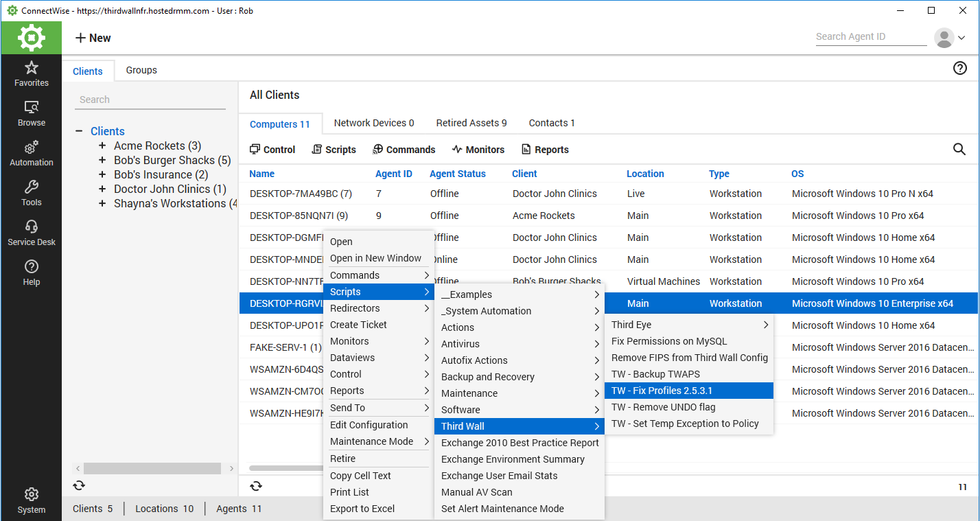Screen dimensions: 980x521
Task: Choose Manual AV Scan script
Action: 520,492
